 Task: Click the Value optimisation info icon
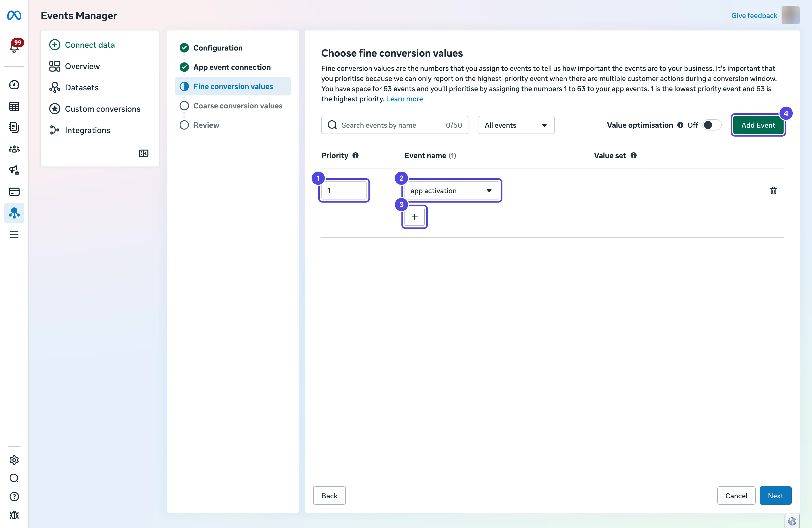coord(680,125)
